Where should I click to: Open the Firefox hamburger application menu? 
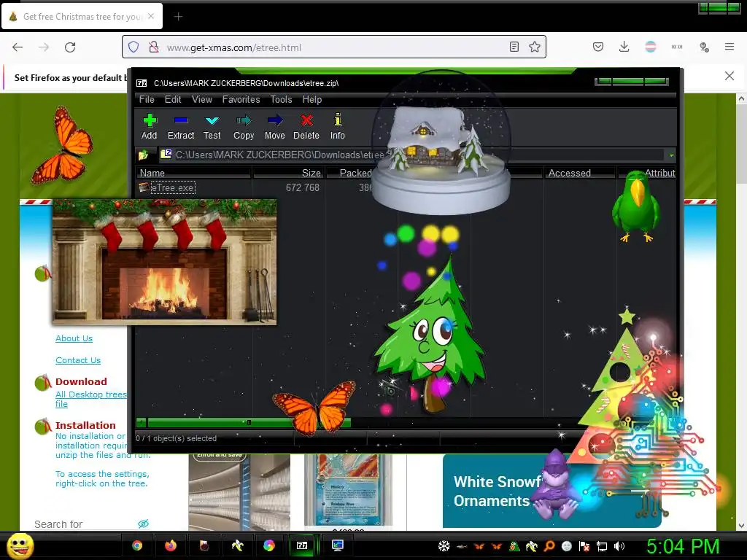(729, 47)
